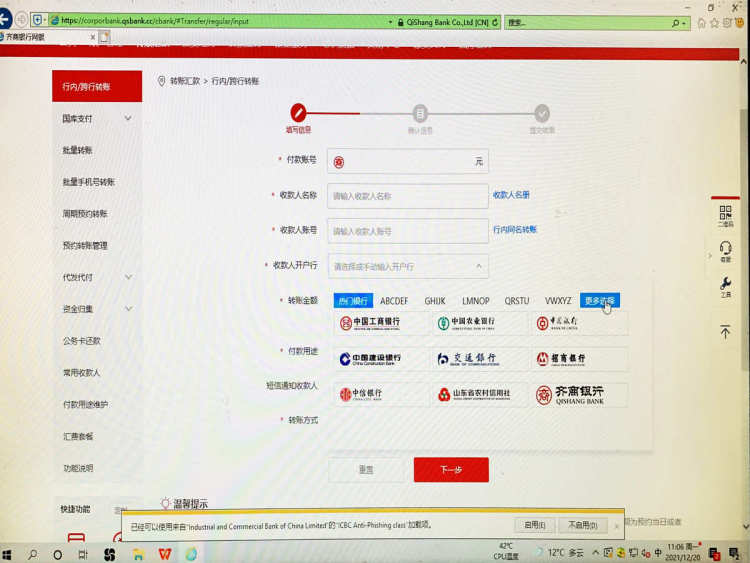Viewport: 750px width, 563px height.
Task: Dismiss the add-on notification bar
Action: (617, 526)
